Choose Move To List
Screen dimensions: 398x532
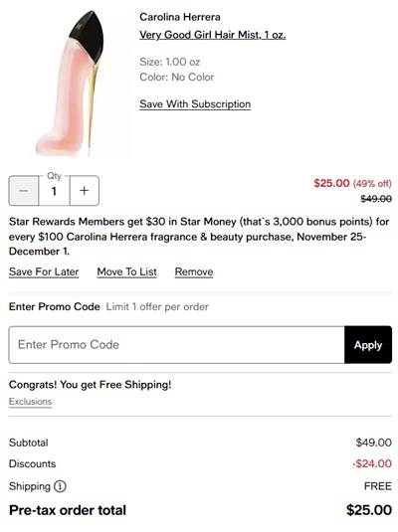(127, 271)
